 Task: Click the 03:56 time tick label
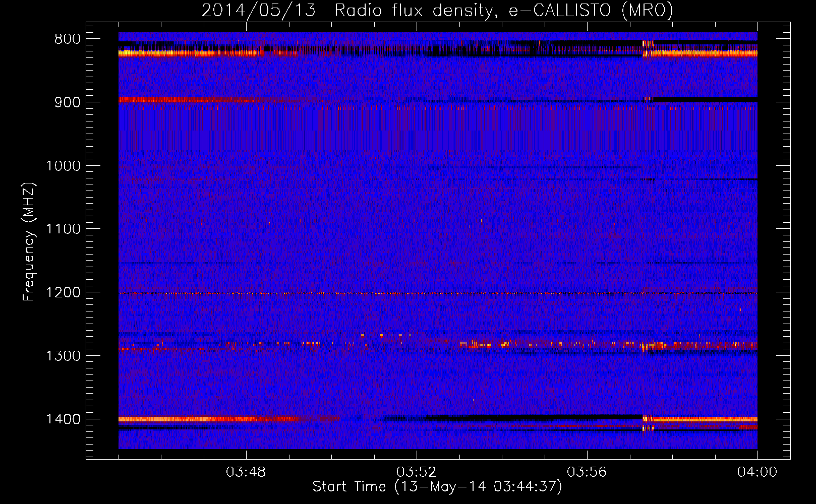tap(587, 472)
